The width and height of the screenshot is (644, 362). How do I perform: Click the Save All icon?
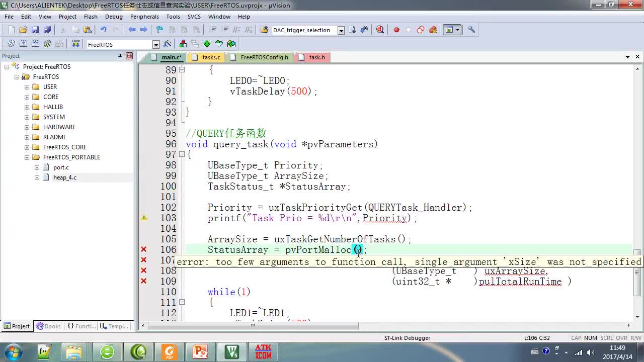click(x=47, y=30)
